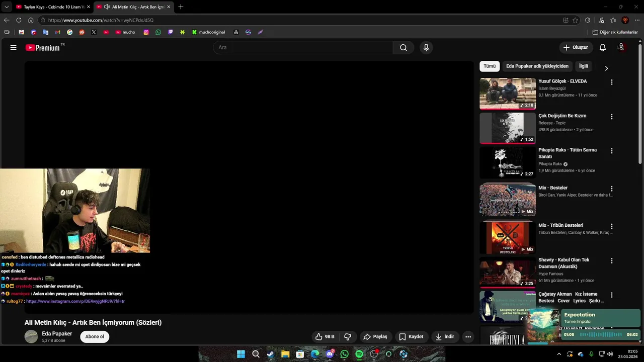Expand the browser tab search dropdown
The height and width of the screenshot is (362, 644).
pos(7,7)
